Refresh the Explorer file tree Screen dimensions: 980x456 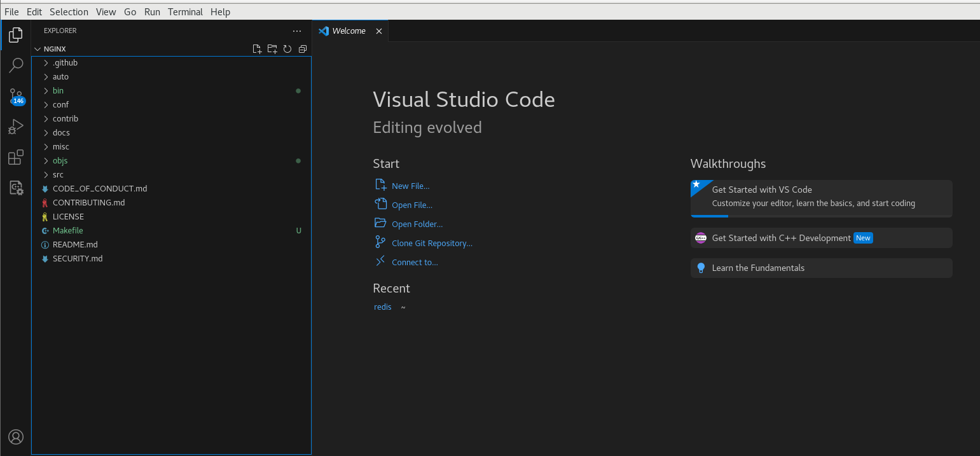(x=287, y=49)
